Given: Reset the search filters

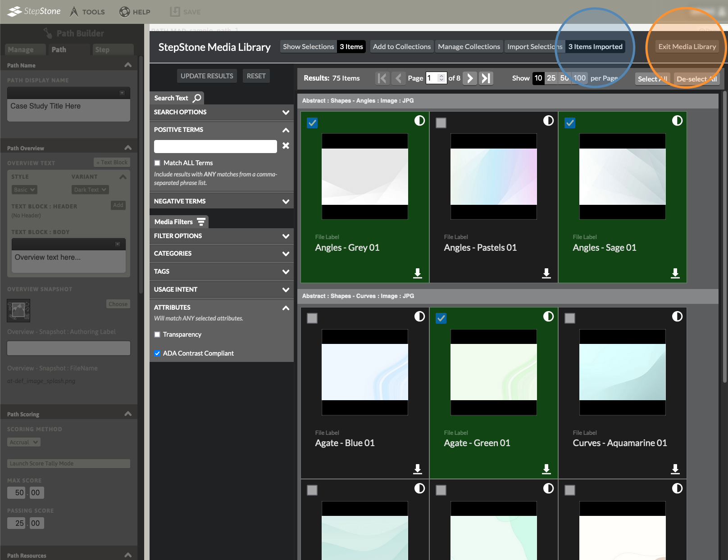Looking at the screenshot, I should (256, 76).
